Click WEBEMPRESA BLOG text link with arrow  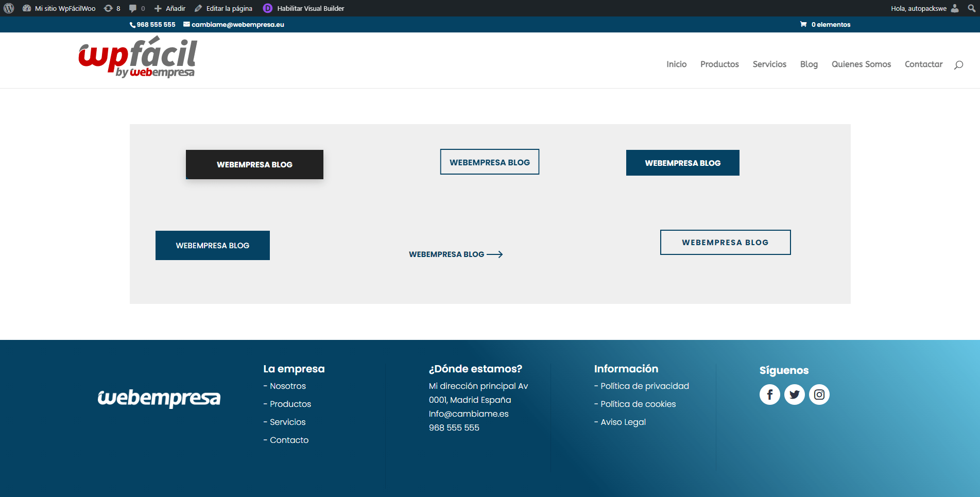[456, 254]
